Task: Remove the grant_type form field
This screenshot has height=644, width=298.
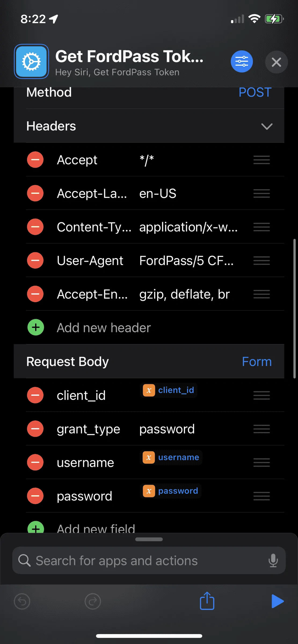Action: (35, 429)
